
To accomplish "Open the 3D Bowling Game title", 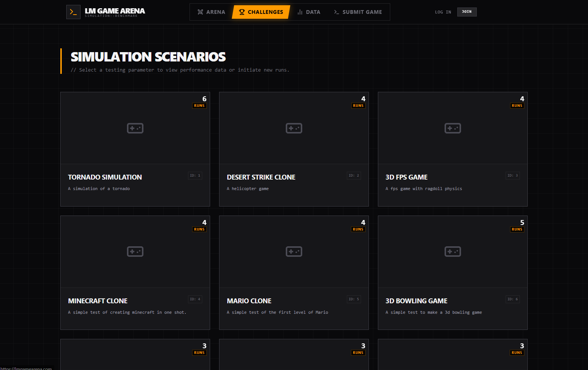I will pos(416,301).
